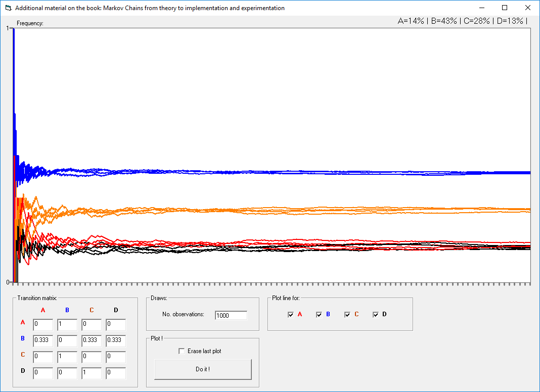Viewport: 540px width, 392px height.
Task: Click the D-to-D transition matrix cell
Action: [x=116, y=373]
